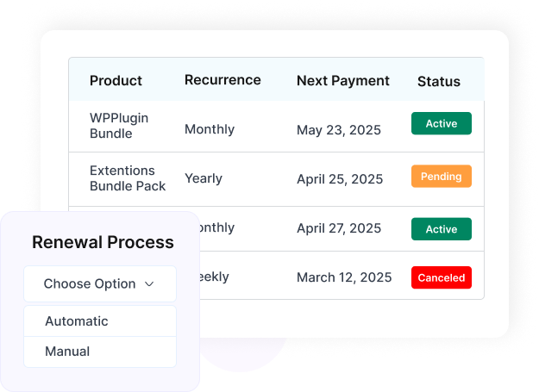The height and width of the screenshot is (392, 539).
Task: Click the May 23, 2025 payment date
Action: pos(339,130)
